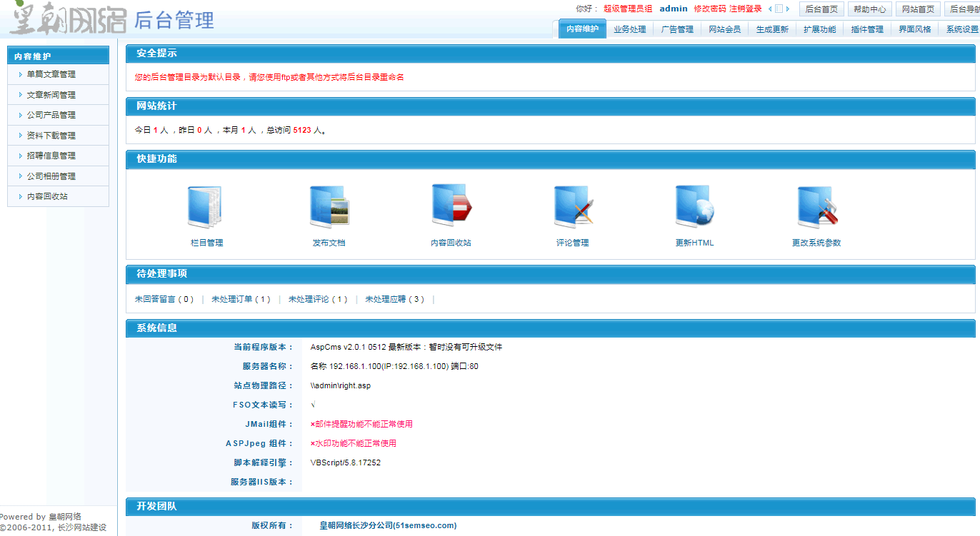Click the 发布文档 shortcut icon
This screenshot has width=980, height=536.
tap(329, 207)
